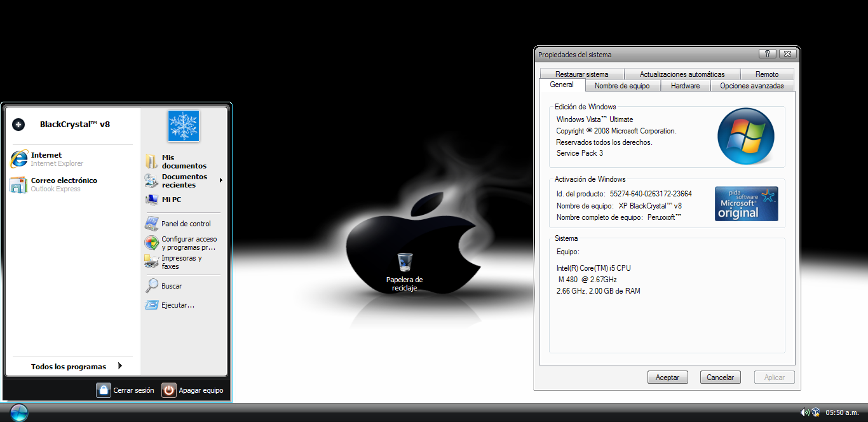The image size is (868, 422).
Task: Click the Documentos recientes icon
Action: pos(151,180)
